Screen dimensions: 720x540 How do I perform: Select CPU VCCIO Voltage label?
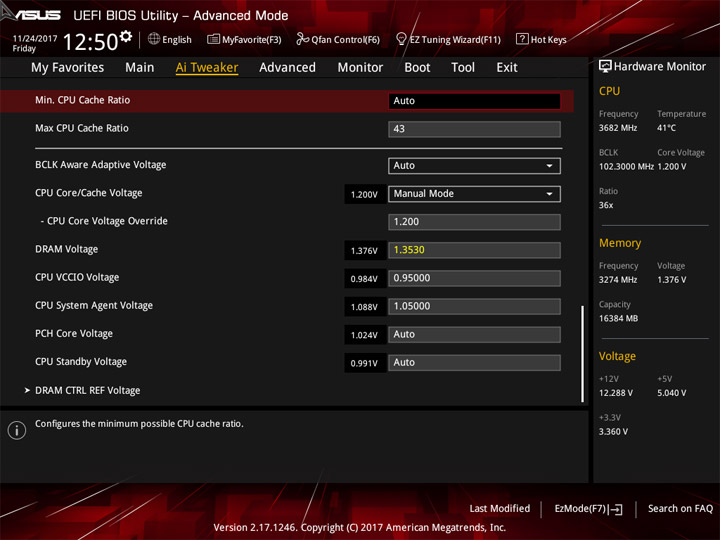(77, 277)
